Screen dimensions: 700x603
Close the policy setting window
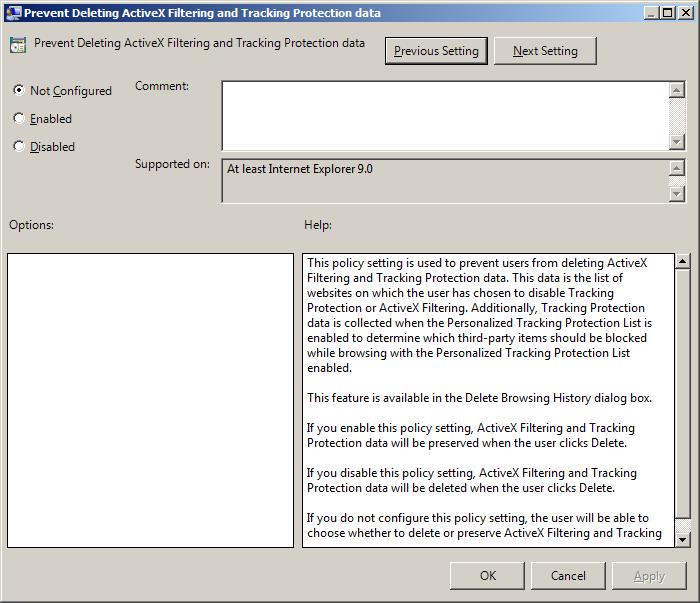(x=686, y=13)
